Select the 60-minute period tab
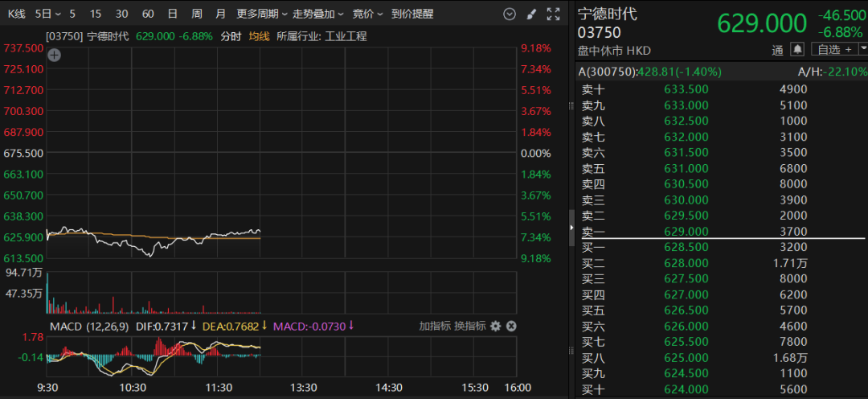Screen dimensions: 868x399 [x=148, y=14]
